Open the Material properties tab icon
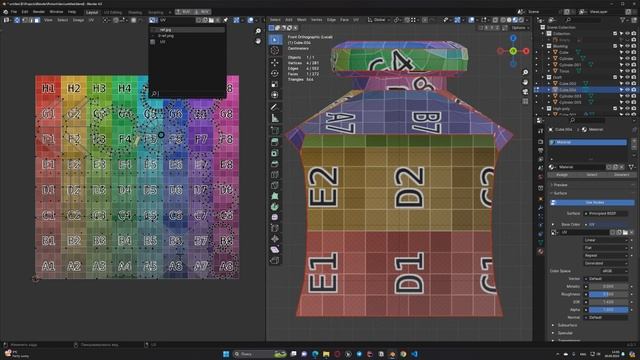This screenshot has width=640, height=360. (541, 251)
